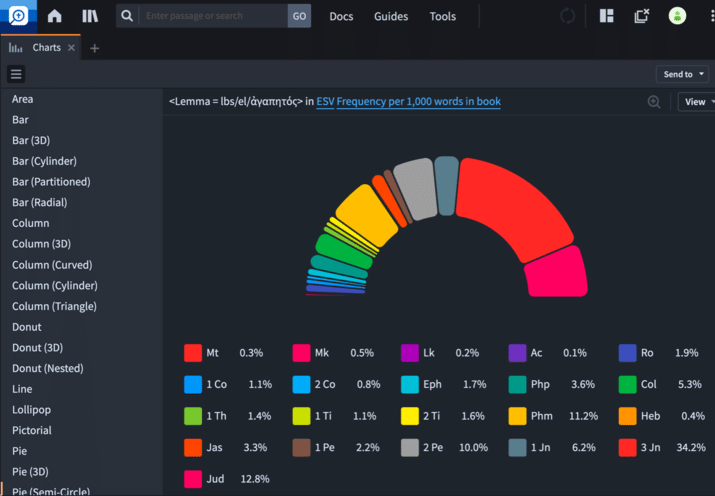Click the chart zoom magnifier icon
This screenshot has height=496, width=715.
(x=654, y=102)
